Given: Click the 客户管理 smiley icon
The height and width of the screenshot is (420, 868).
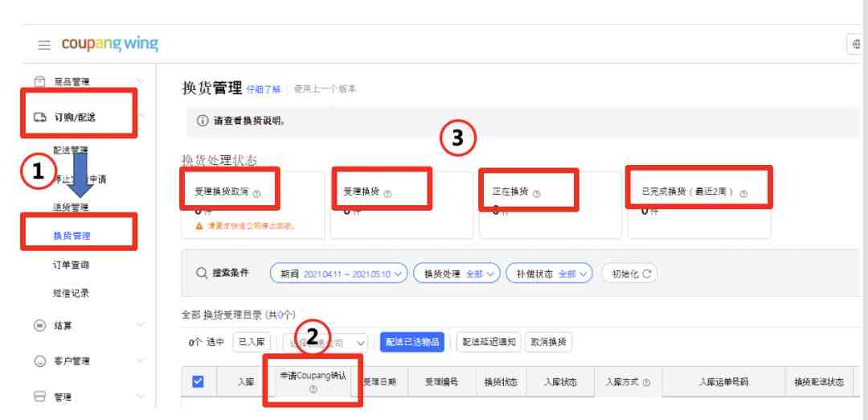Looking at the screenshot, I should coord(40,361).
